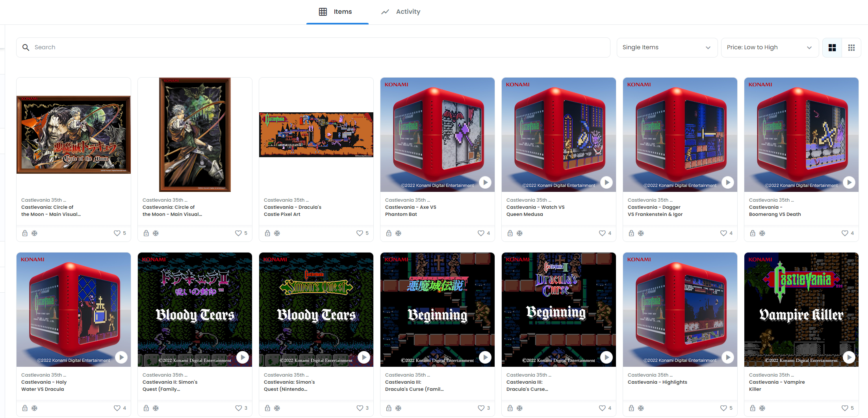The width and height of the screenshot is (868, 418).
Task: Switch to large grid view icon
Action: click(832, 48)
